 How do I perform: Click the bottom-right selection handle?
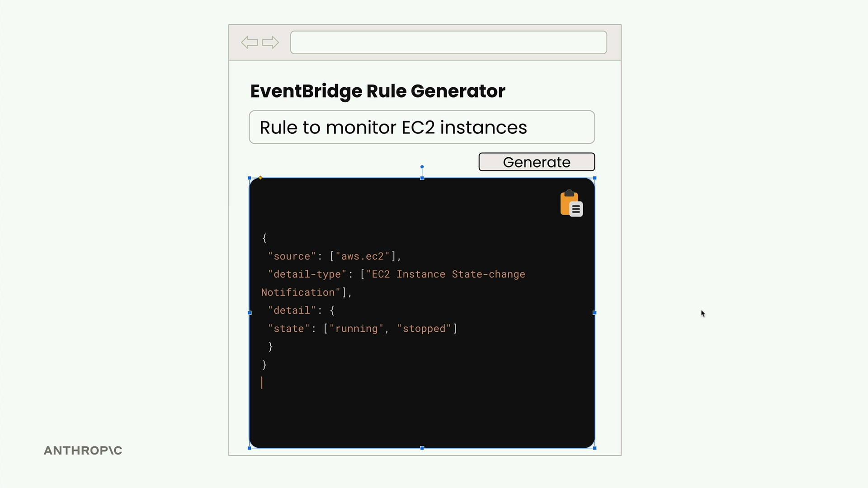tap(594, 448)
